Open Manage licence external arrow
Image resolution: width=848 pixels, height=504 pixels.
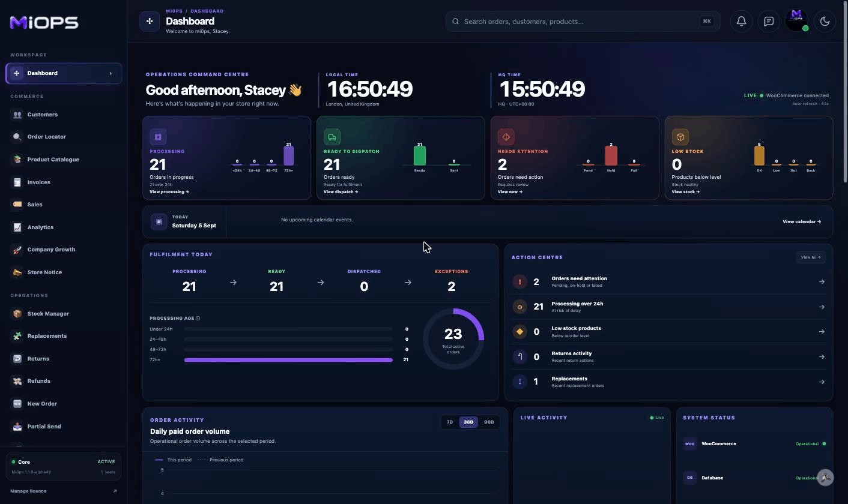pos(115,491)
